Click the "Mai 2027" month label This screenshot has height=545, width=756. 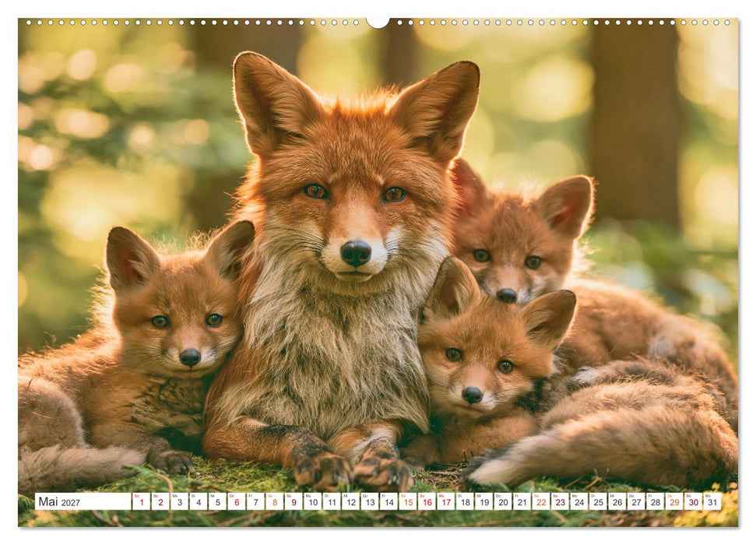(x=59, y=501)
